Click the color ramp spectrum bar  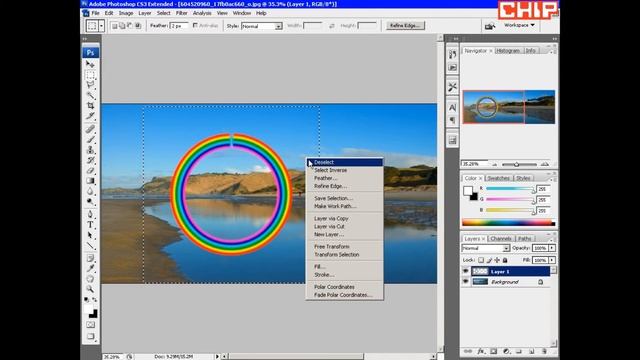coord(508,222)
